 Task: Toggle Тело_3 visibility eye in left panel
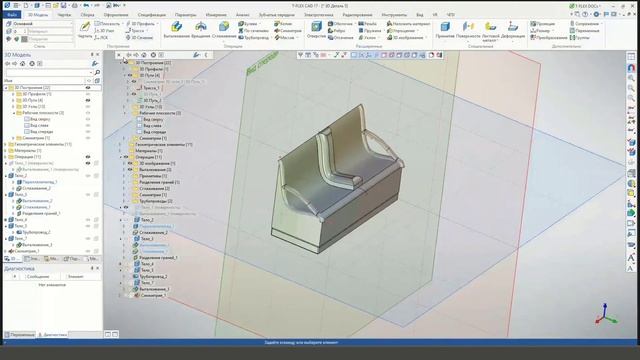tap(88, 195)
